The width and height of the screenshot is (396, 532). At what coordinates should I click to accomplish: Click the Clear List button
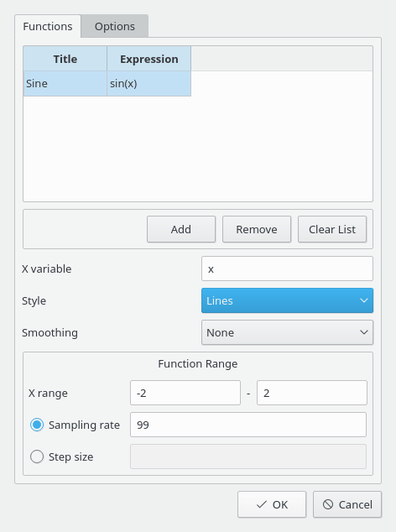click(332, 229)
